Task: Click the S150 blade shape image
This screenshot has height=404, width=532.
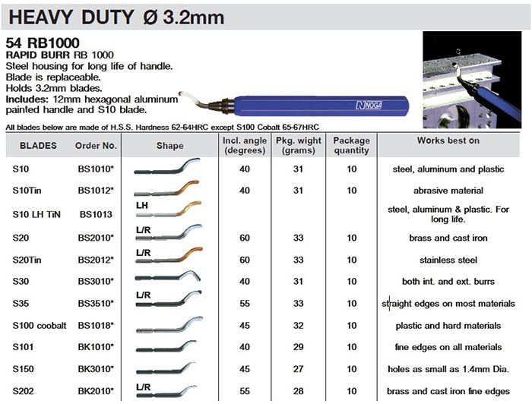Action: click(166, 368)
